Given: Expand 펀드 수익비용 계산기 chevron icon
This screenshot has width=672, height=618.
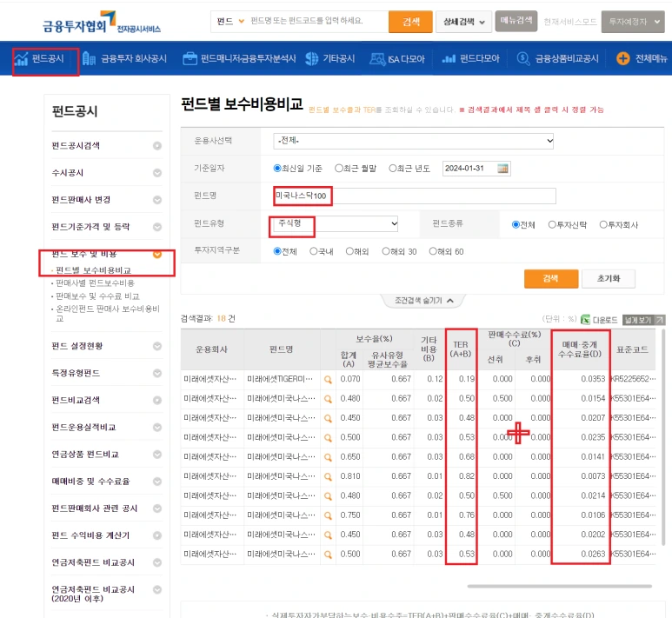Looking at the screenshot, I should (x=157, y=535).
